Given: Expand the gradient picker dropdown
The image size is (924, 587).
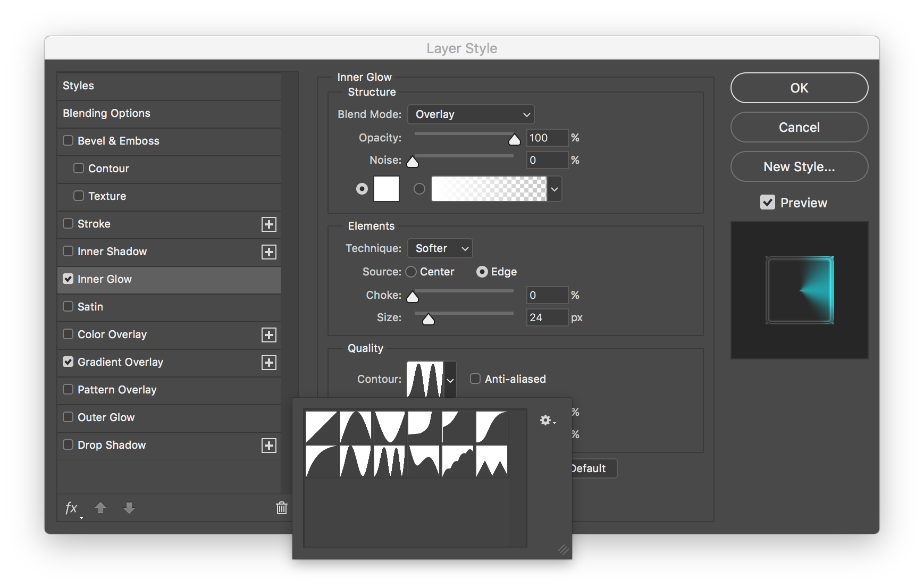Looking at the screenshot, I should click(x=555, y=189).
